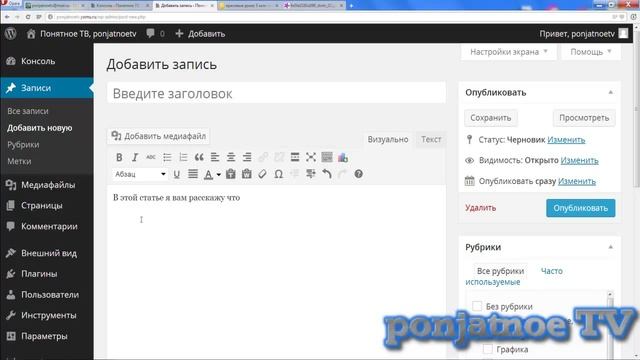This screenshot has height=360, width=640.
Task: Check the 'Графика' category checkbox
Action: (x=487, y=349)
